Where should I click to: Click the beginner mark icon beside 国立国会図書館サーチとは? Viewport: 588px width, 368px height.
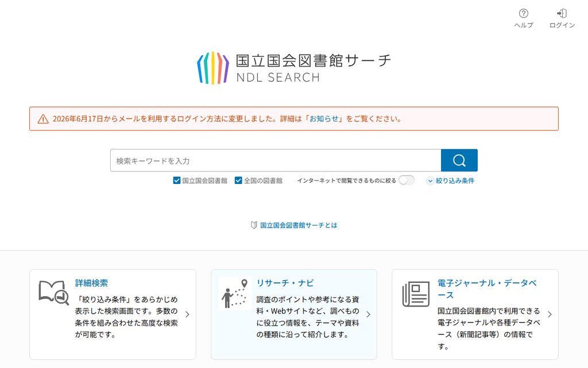(254, 225)
